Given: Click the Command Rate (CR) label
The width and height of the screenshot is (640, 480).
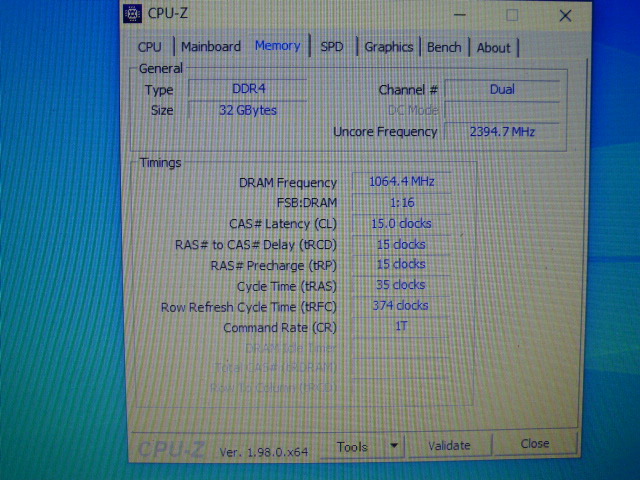Looking at the screenshot, I should [x=280, y=328].
